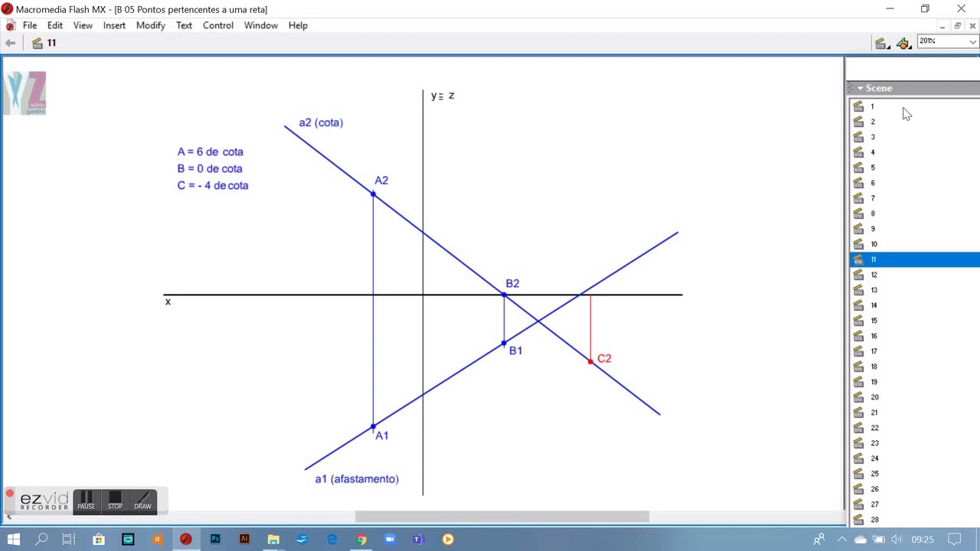
Task: Open the Control menu
Action: [x=218, y=25]
